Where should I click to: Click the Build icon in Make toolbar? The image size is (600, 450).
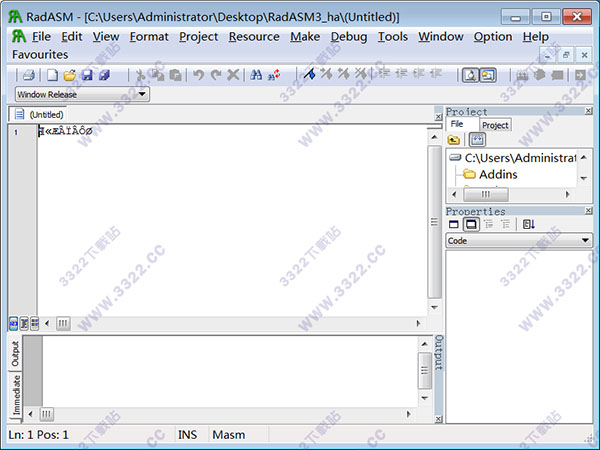coord(540,75)
